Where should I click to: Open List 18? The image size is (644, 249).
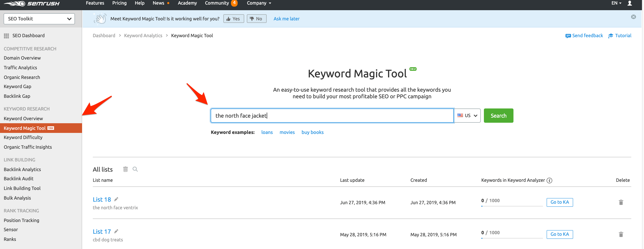(x=102, y=199)
